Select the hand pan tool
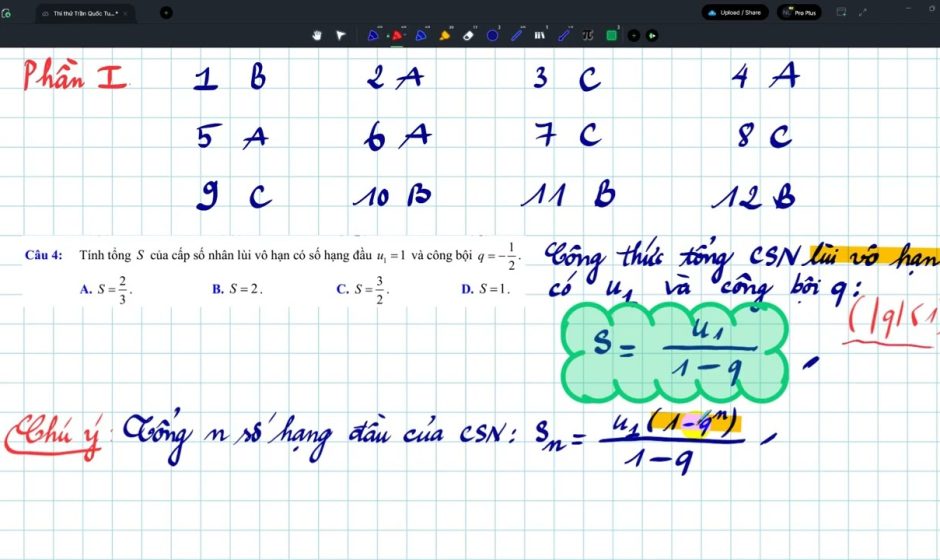940x560 pixels. click(318, 35)
